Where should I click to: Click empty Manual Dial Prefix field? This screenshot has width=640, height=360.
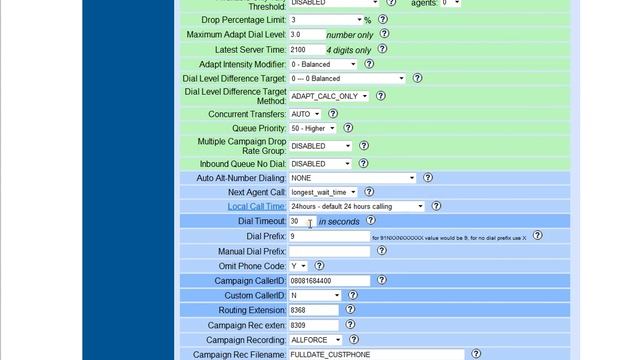pyautogui.click(x=329, y=251)
